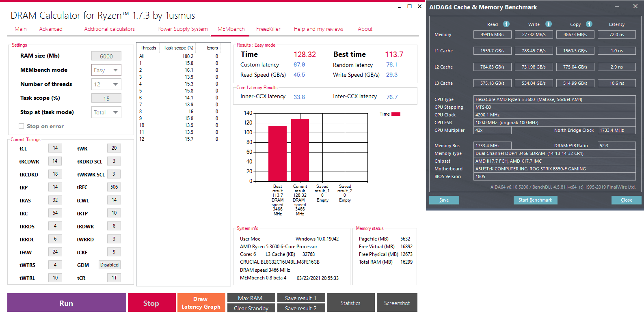Click the purple Run button

point(67,303)
